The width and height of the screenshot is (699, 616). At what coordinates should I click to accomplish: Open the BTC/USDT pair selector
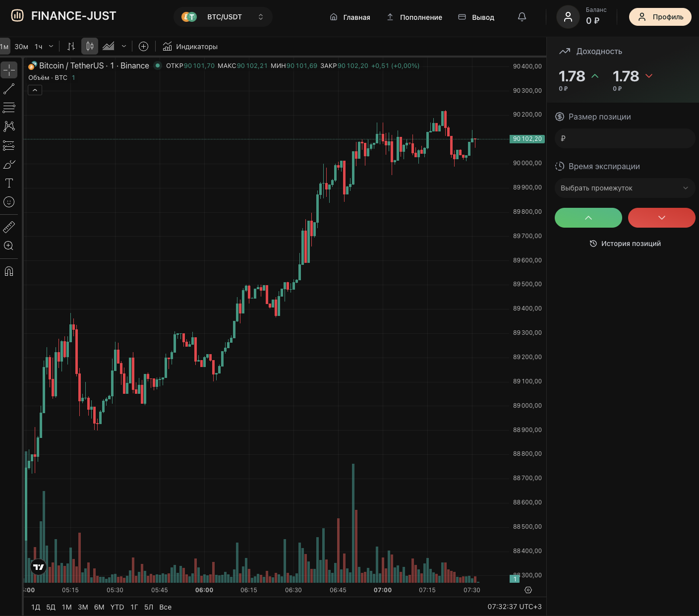pos(223,17)
